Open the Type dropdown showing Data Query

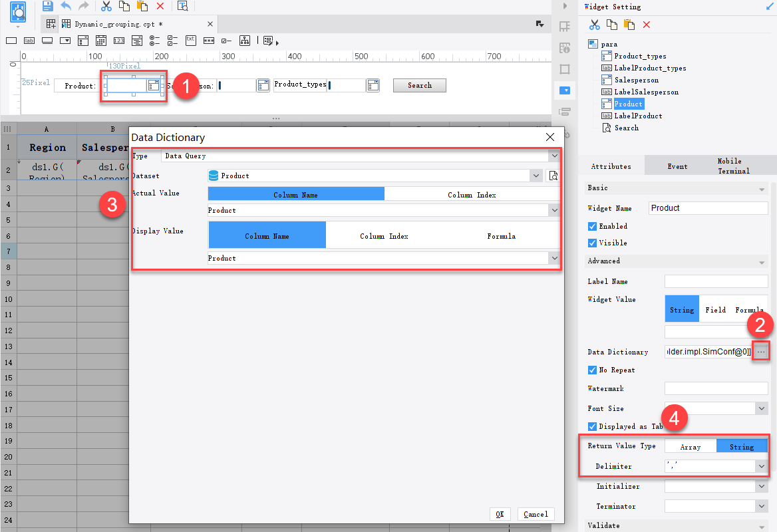(555, 156)
